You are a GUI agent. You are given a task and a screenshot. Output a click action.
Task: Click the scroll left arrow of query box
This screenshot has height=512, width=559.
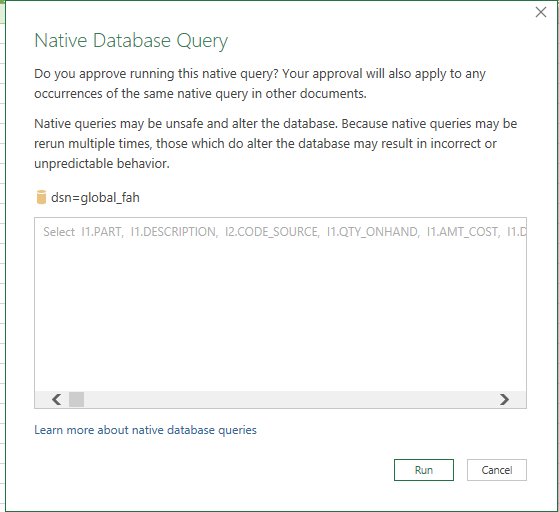pyautogui.click(x=57, y=399)
